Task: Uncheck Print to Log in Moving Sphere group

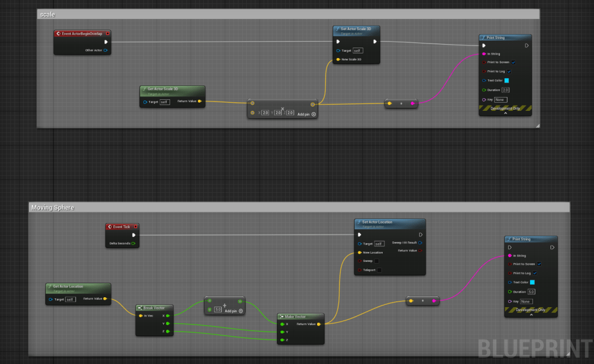Action: coord(535,273)
